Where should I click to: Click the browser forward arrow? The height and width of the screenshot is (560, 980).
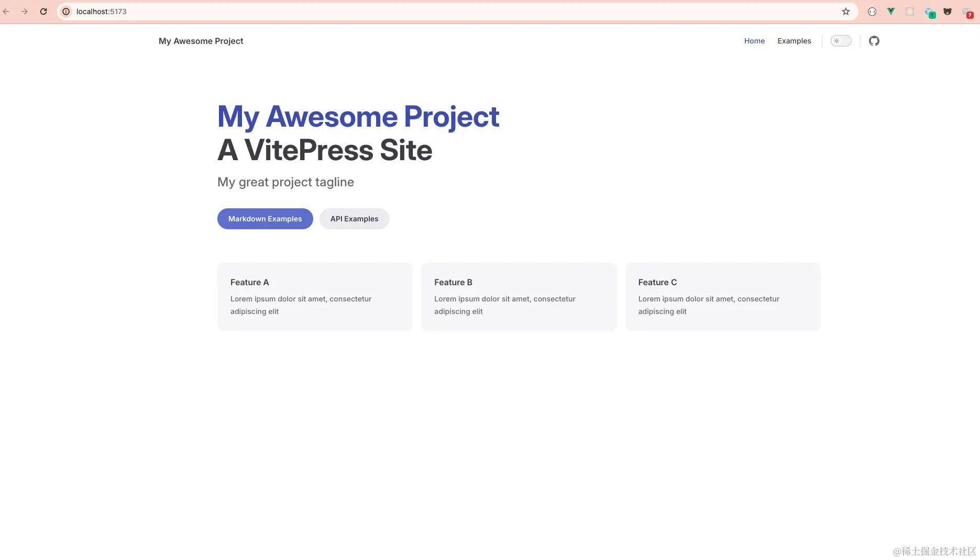(x=25, y=12)
